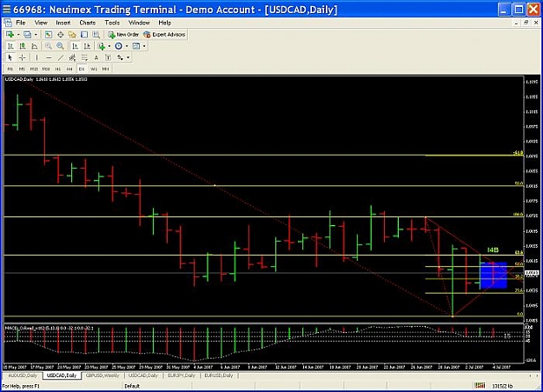The height and width of the screenshot is (392, 543).
Task: Expand the Indicators dropdown arrow
Action: click(x=109, y=46)
